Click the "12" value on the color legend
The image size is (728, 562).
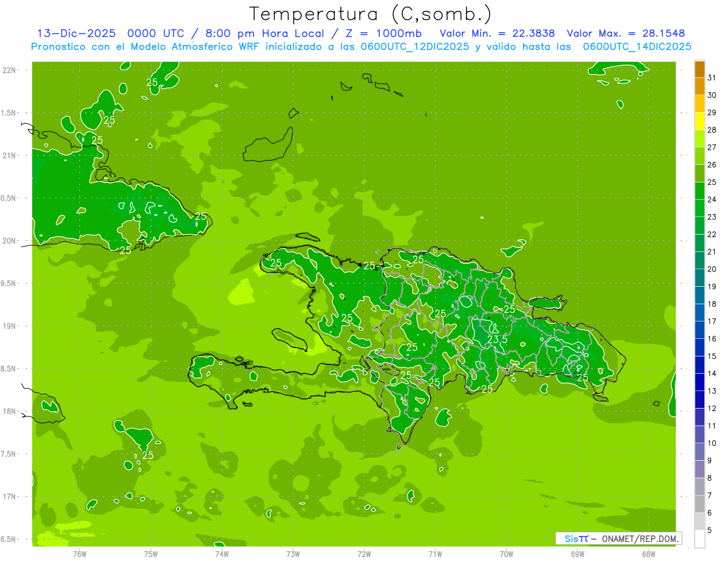point(712,409)
